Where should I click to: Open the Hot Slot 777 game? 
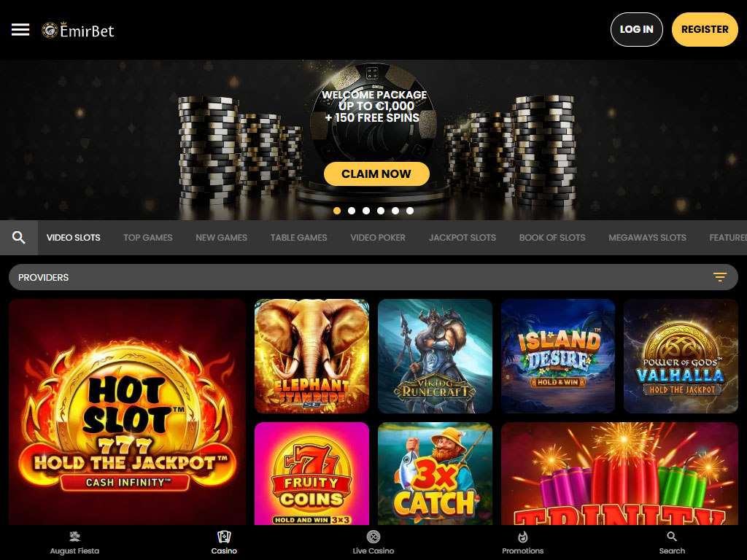(127, 412)
